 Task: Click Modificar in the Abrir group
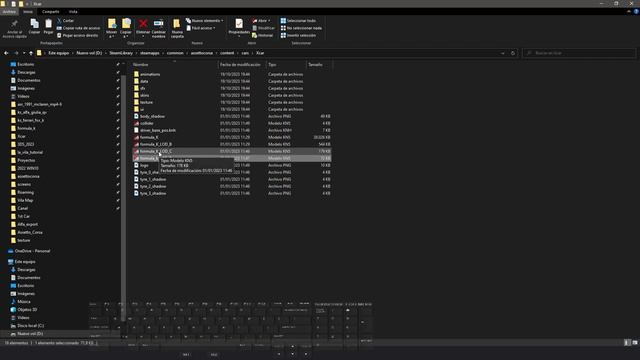pos(263,28)
